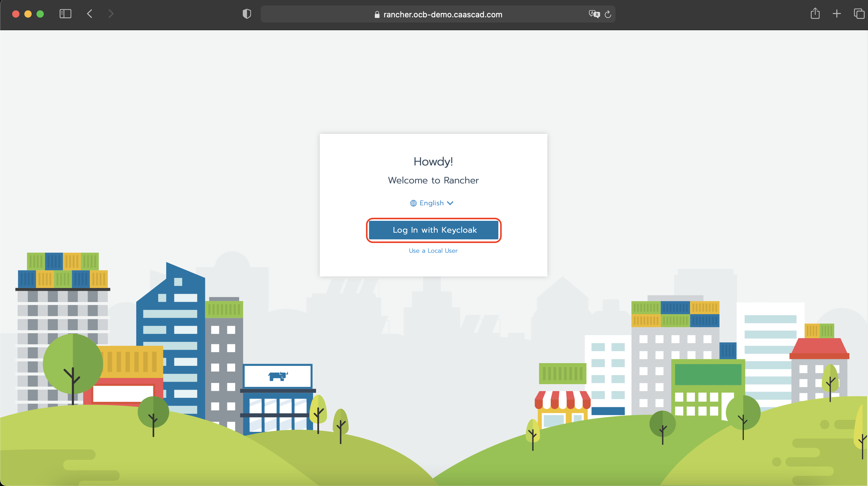This screenshot has width=868, height=486.
Task: Open the privacy shield report icon
Action: point(247,14)
